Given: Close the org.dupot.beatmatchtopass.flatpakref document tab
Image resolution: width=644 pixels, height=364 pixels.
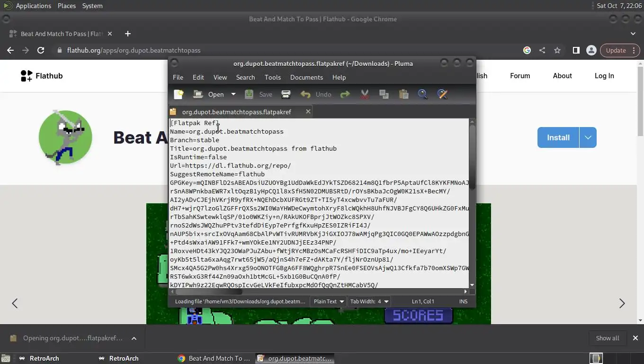Looking at the screenshot, I should (x=308, y=111).
